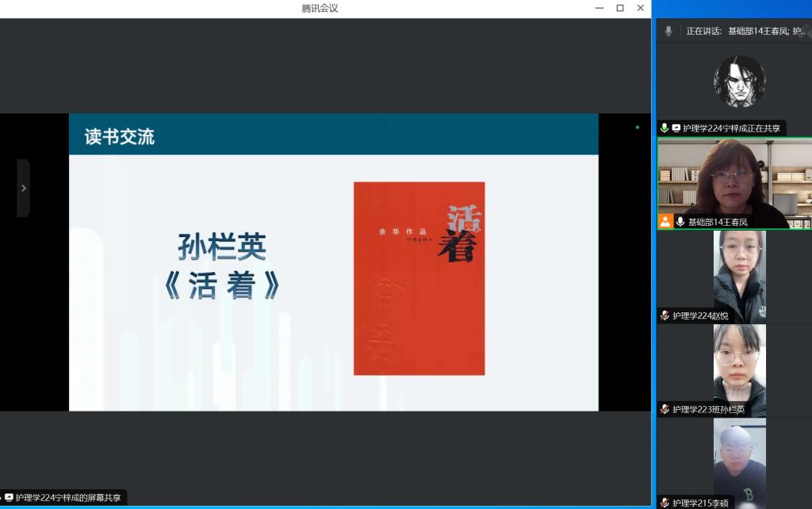The height and width of the screenshot is (509, 812).
Task: Select 宁梓成's avatar thumbnail
Action: 739,82
